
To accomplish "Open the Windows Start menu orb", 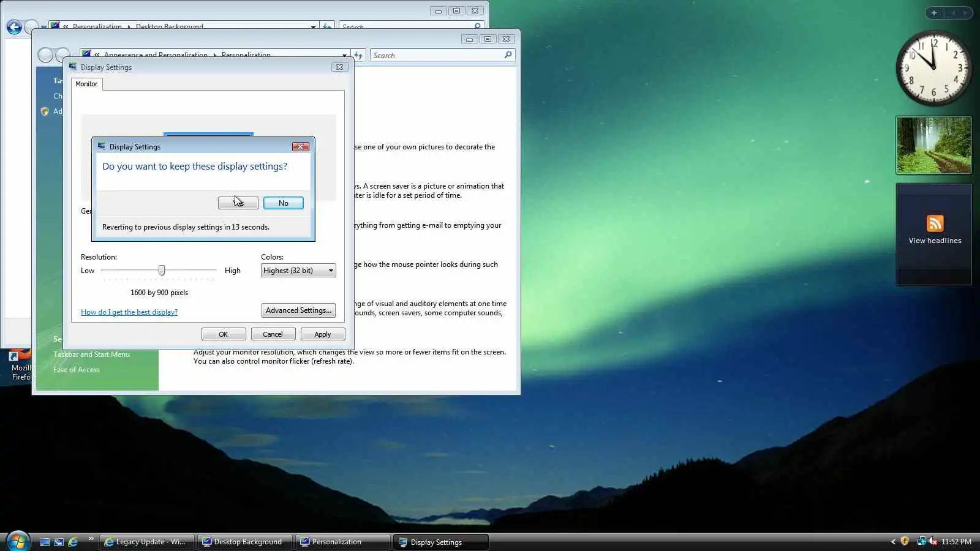I will [x=18, y=541].
